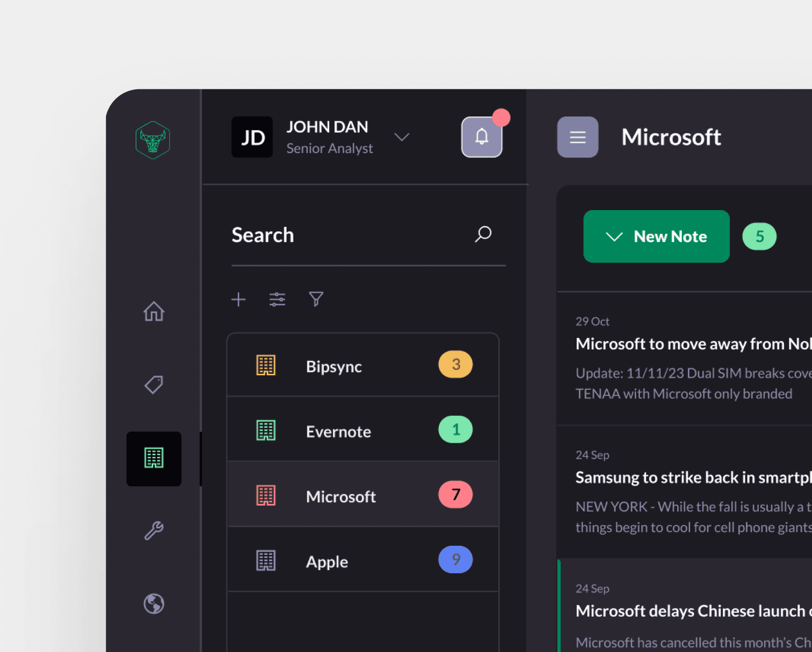Open the sliders settings icon
The image size is (812, 652).
tap(277, 299)
